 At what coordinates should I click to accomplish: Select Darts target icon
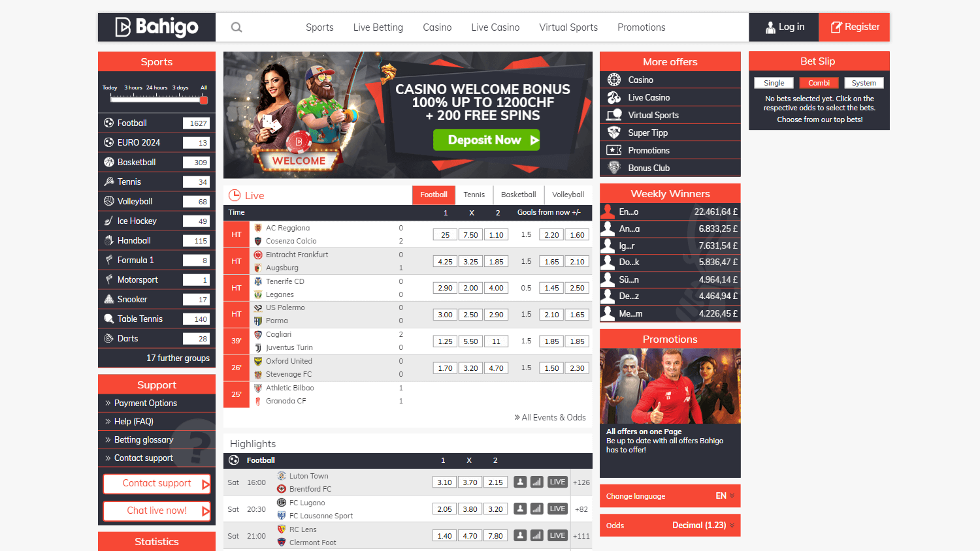[x=109, y=338]
